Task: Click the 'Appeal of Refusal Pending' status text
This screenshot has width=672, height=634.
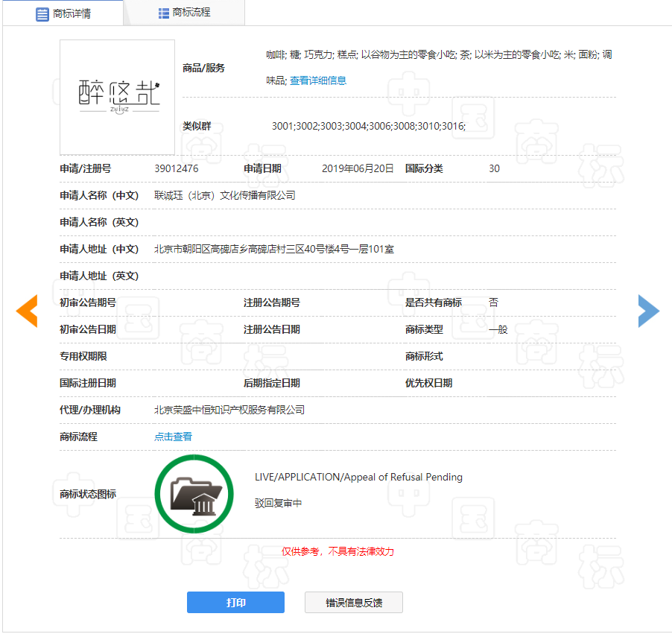Action: 358,477
